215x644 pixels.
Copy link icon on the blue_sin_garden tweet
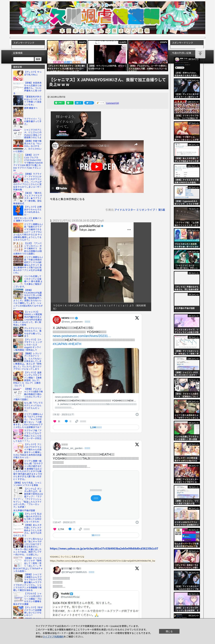pos(80,529)
